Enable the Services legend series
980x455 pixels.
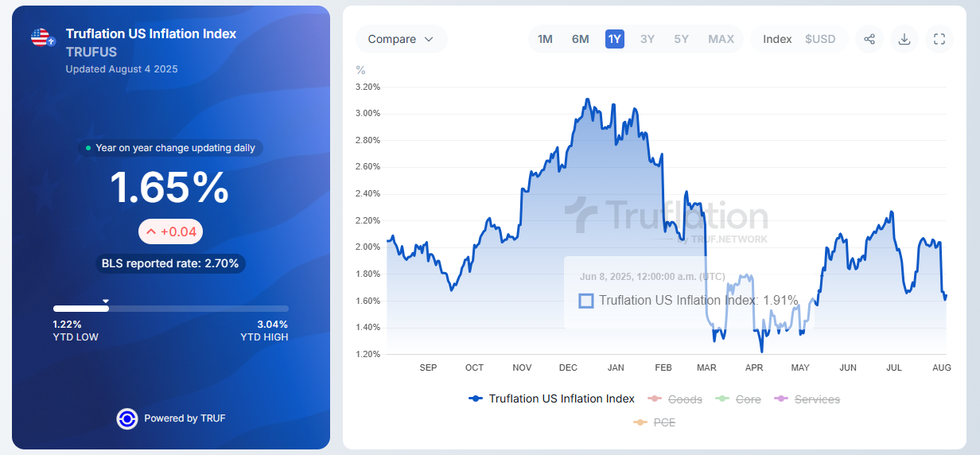[807, 399]
